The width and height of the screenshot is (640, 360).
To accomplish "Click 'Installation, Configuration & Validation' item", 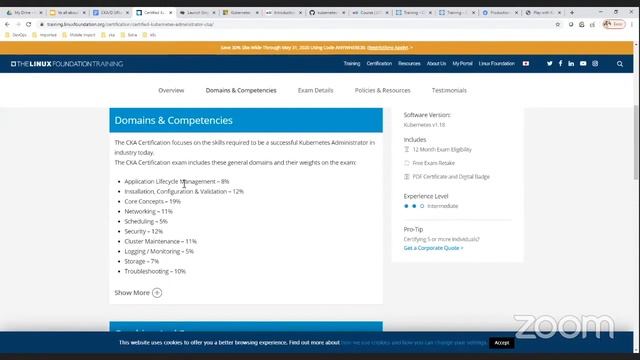I will tap(184, 191).
